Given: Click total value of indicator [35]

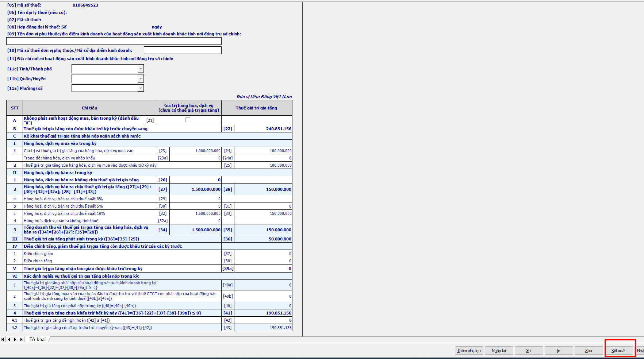Looking at the screenshot, I should pos(263,230).
